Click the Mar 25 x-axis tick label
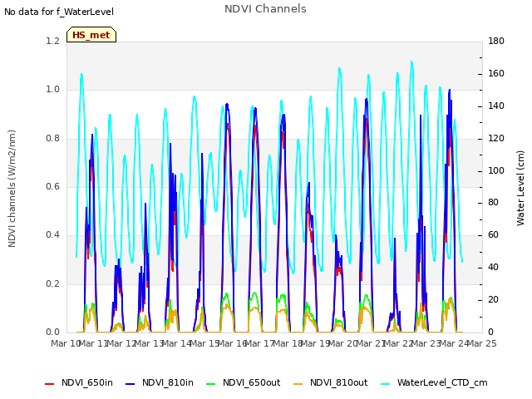The image size is (532, 399). pos(482,343)
